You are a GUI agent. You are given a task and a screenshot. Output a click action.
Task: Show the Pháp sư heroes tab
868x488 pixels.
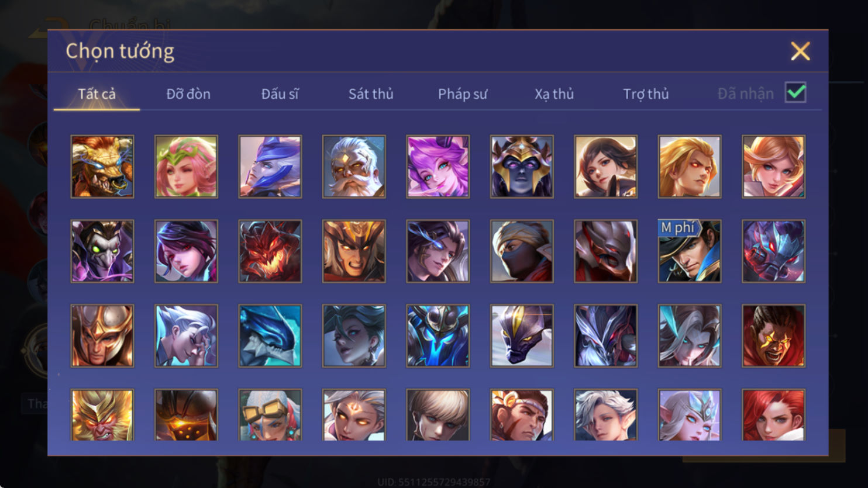pos(463,94)
